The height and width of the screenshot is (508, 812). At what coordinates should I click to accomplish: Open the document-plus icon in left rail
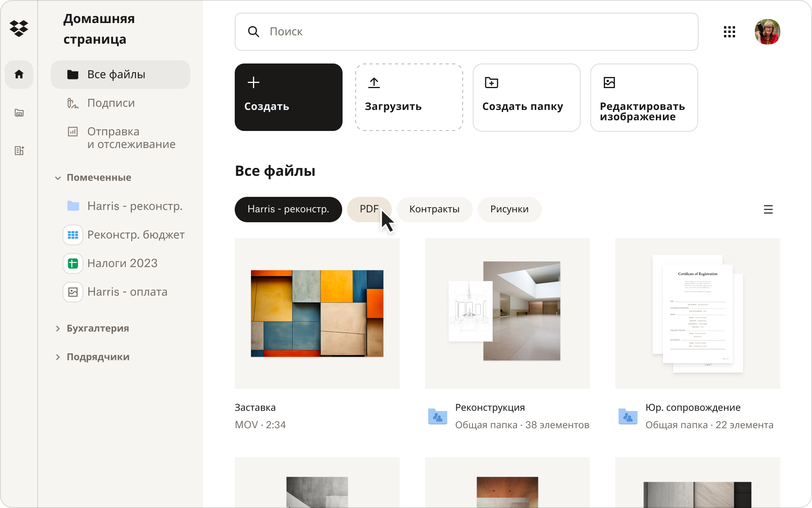click(x=19, y=150)
